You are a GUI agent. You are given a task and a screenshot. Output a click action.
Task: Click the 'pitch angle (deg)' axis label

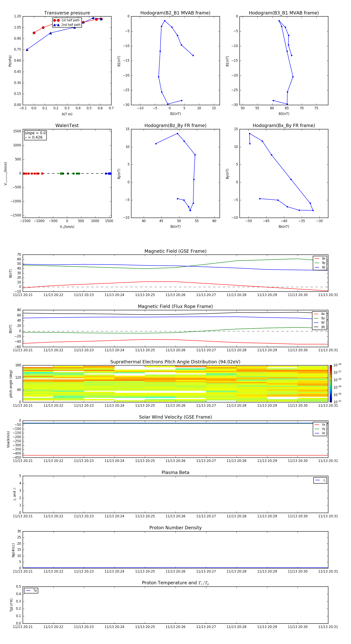click(x=11, y=384)
